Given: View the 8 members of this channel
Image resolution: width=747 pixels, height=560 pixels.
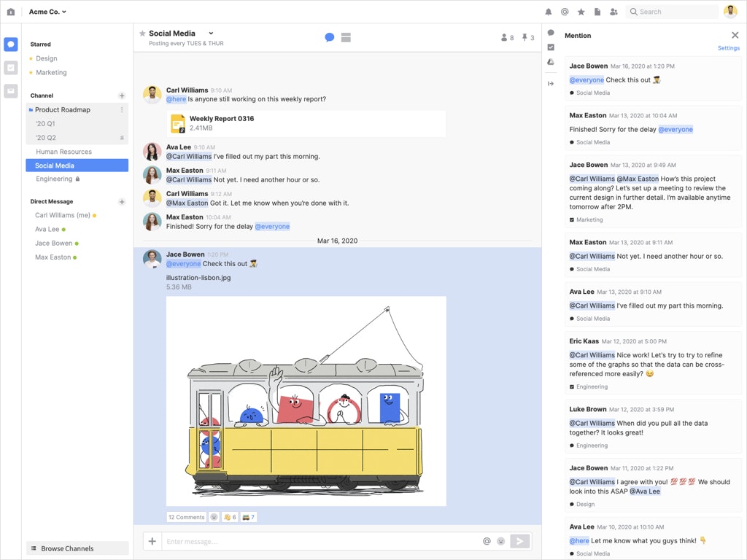Looking at the screenshot, I should 507,38.
